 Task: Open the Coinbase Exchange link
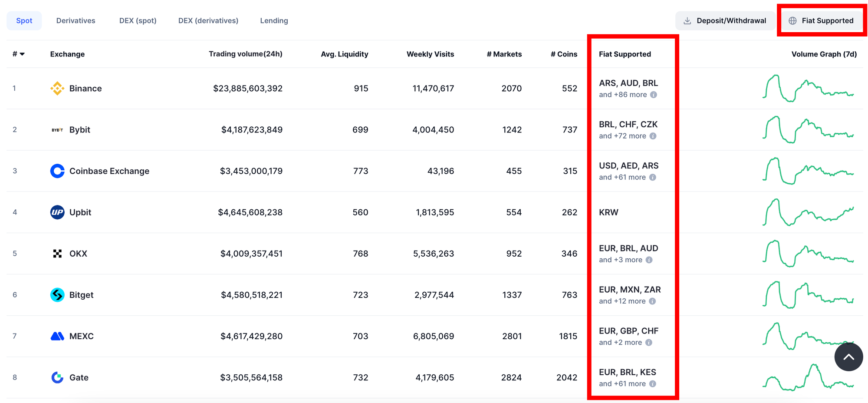tap(109, 171)
